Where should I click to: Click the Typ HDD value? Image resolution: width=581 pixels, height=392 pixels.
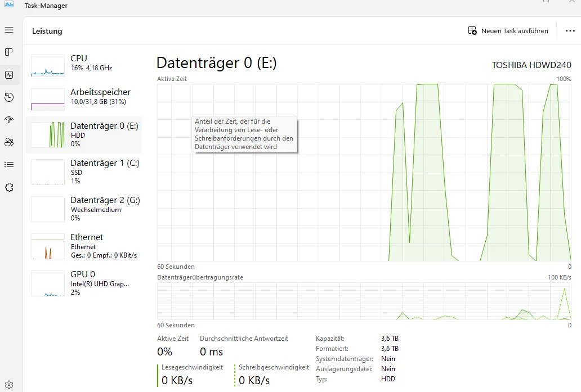tap(388, 379)
